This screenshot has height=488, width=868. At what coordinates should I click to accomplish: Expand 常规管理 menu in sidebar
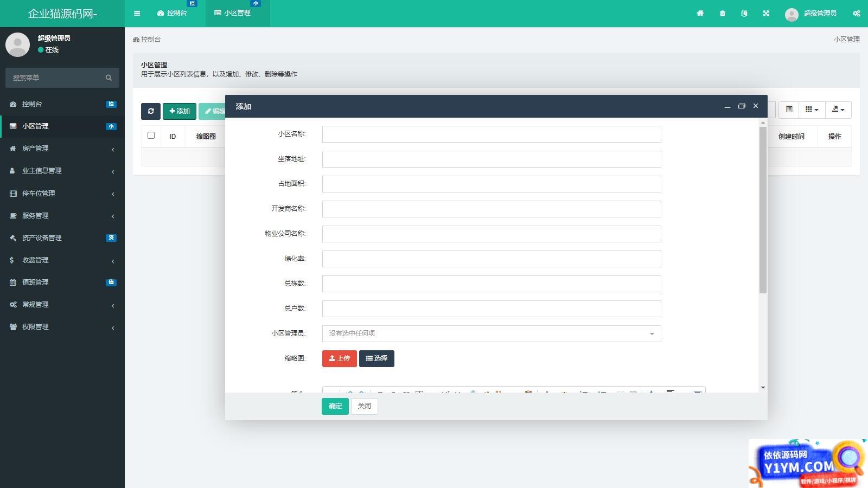(x=62, y=304)
